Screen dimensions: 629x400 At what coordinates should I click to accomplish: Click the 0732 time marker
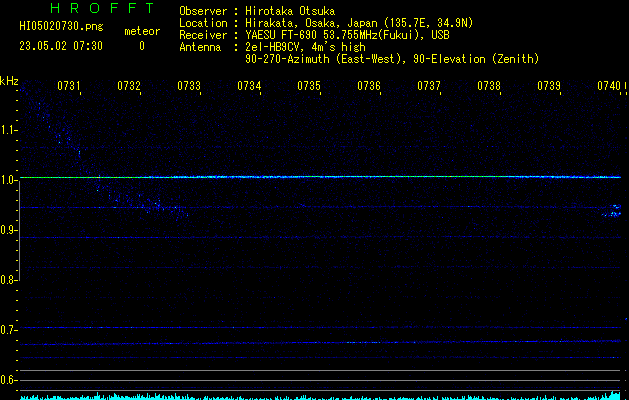[x=129, y=86]
